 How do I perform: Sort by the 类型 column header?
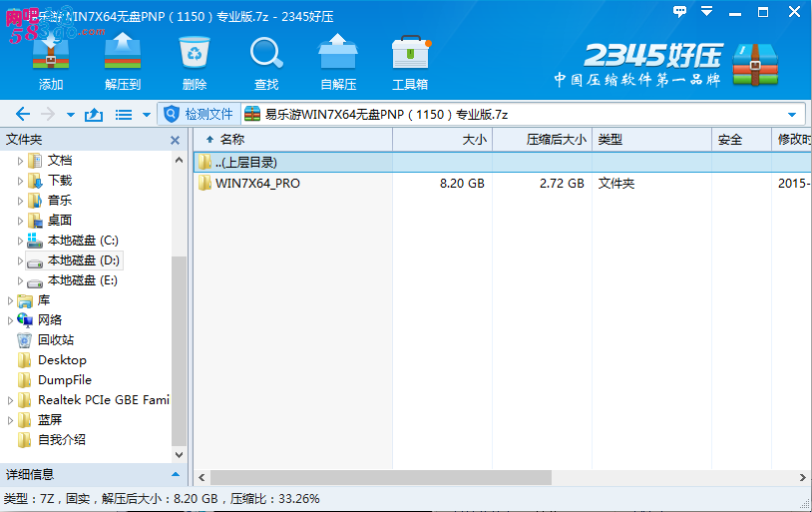pyautogui.click(x=651, y=140)
